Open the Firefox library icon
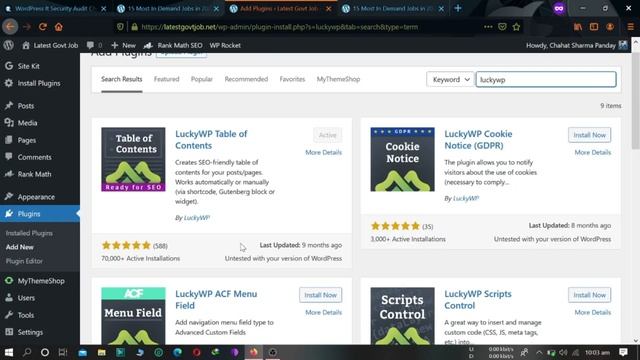 [x=578, y=27]
